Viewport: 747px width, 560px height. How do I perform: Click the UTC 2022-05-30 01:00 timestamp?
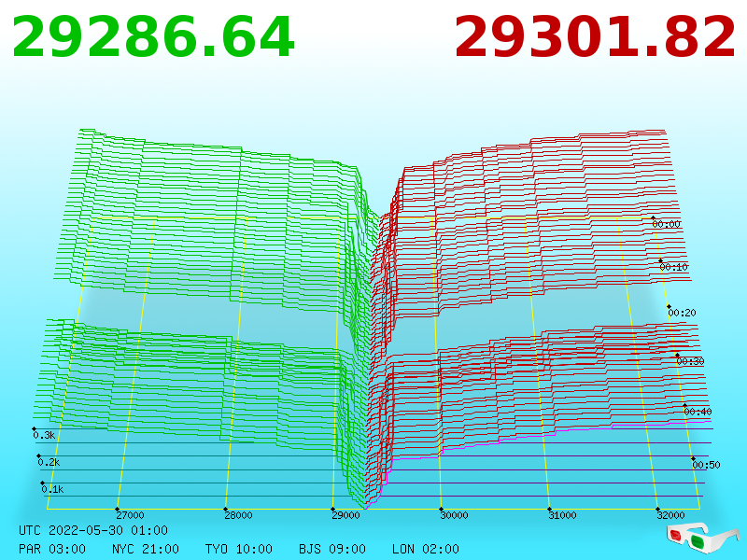pos(93,530)
